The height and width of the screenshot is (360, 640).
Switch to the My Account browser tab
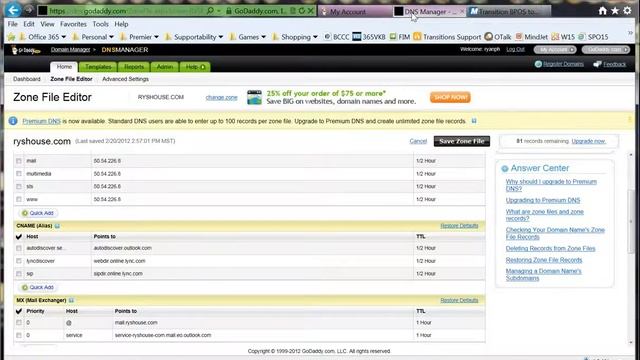(353, 11)
